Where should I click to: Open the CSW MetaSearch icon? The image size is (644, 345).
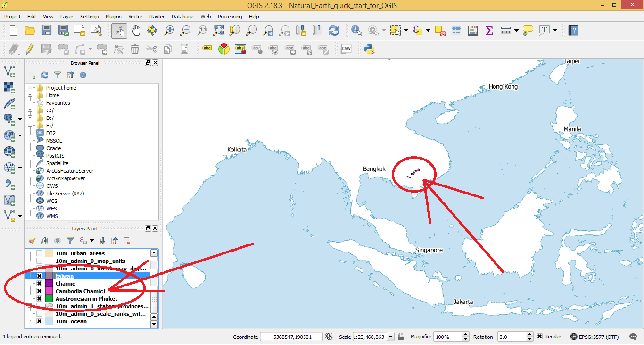(346, 49)
